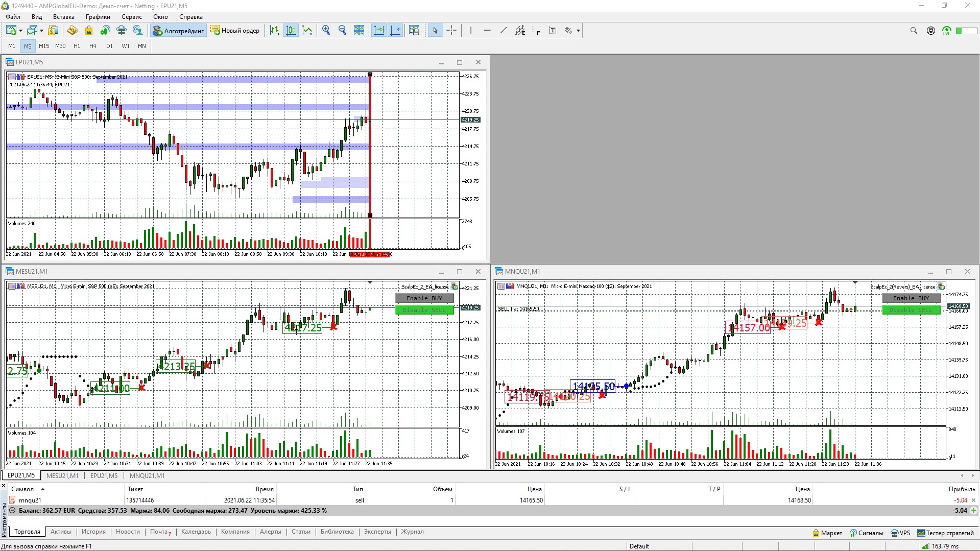Expand the profiles dropdown arrow
The width and height of the screenshot is (980, 551).
pyautogui.click(x=41, y=31)
